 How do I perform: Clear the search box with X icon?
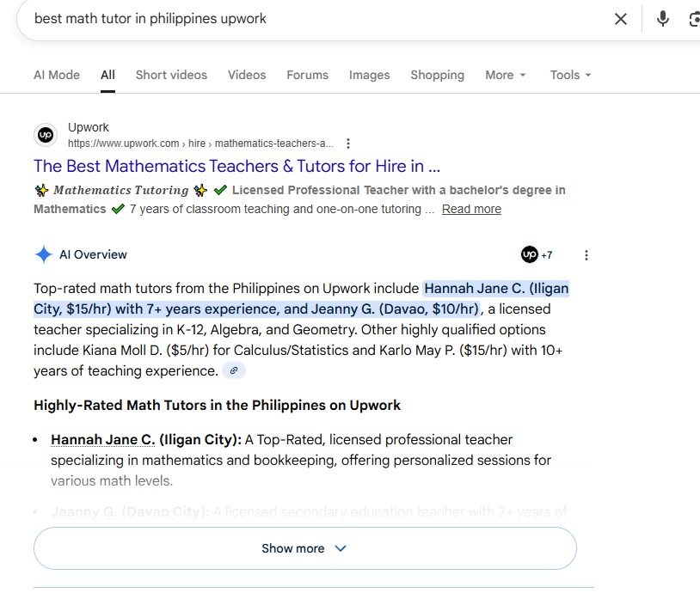point(620,19)
